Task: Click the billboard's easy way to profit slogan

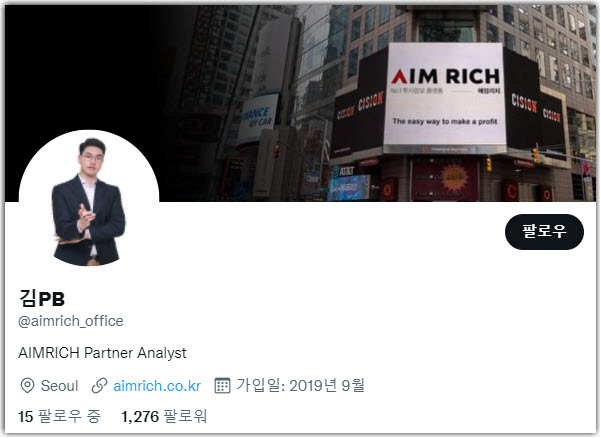Action: pyautogui.click(x=445, y=121)
